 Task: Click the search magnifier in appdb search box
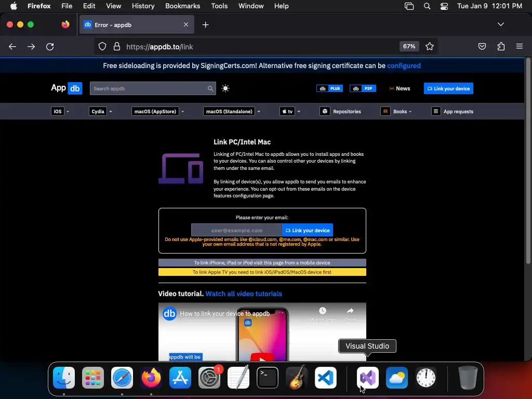tap(210, 88)
